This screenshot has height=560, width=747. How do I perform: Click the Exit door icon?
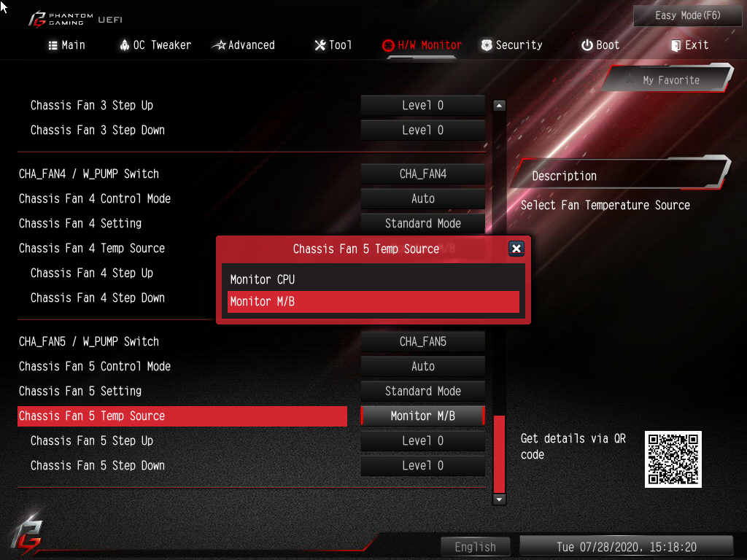[676, 45]
